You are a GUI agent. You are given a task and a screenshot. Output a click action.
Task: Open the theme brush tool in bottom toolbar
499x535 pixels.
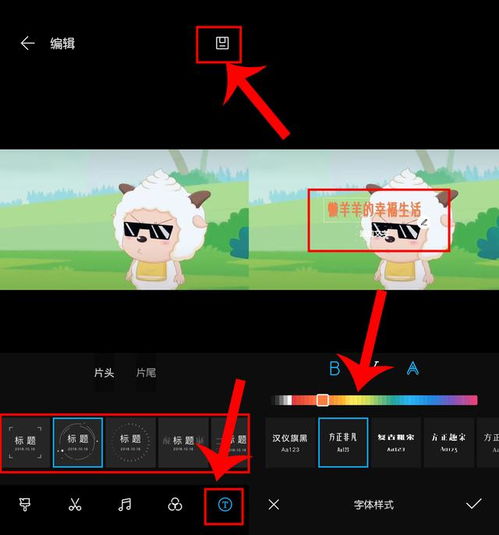(25, 504)
